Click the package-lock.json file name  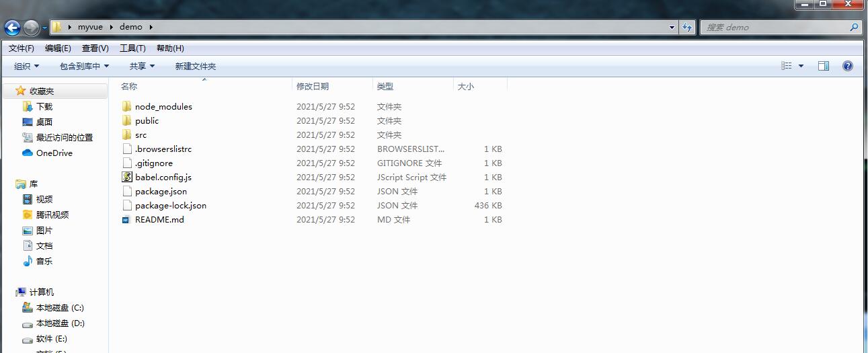[171, 205]
